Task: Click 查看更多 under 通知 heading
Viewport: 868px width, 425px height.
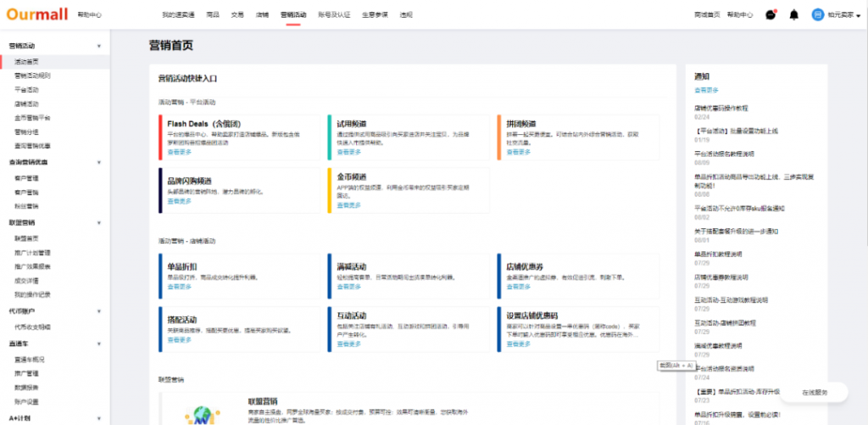Action: 706,90
